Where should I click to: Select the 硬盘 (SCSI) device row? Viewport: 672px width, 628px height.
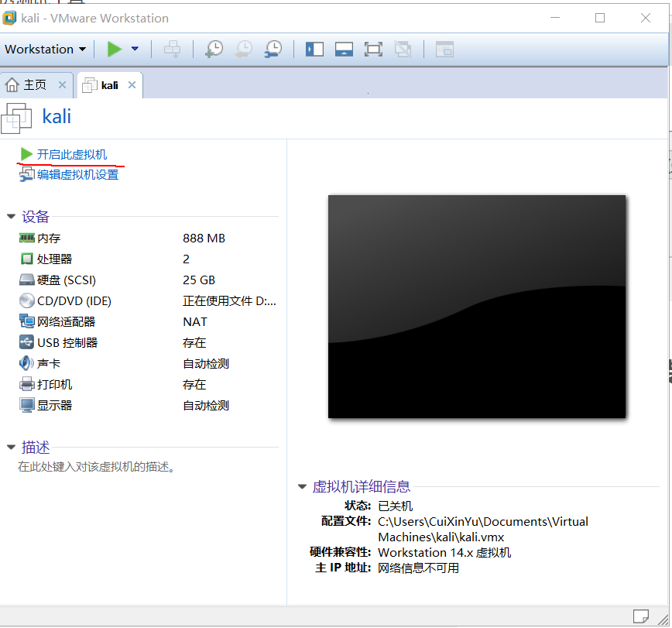pyautogui.click(x=149, y=280)
